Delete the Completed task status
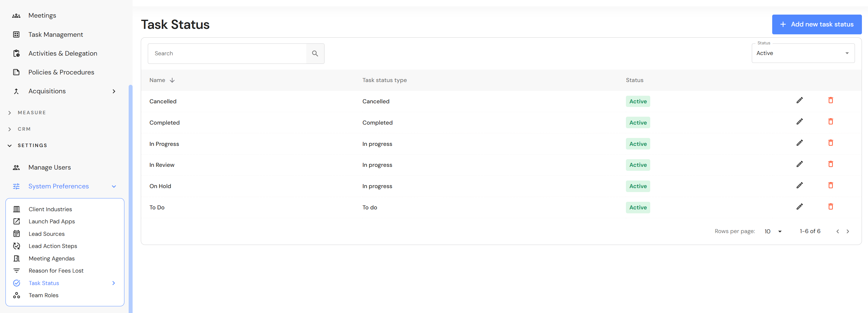This screenshot has height=313, width=868. (x=830, y=122)
